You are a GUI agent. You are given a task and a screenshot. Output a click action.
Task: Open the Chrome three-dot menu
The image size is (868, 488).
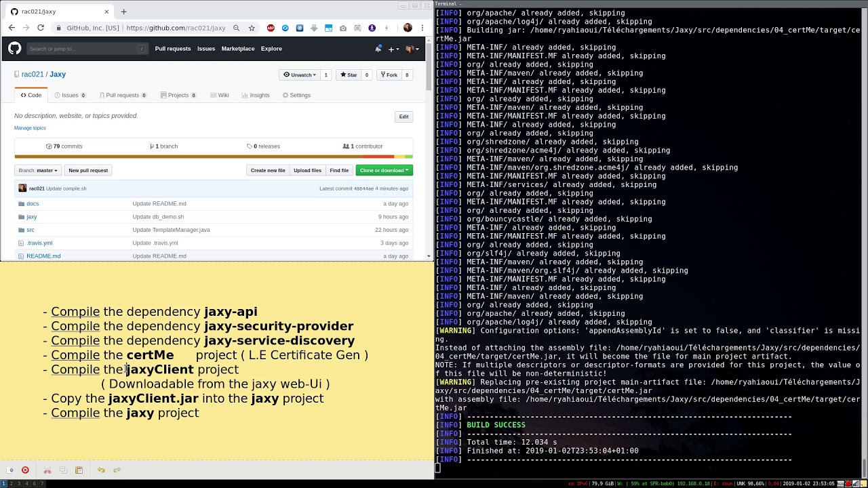click(x=422, y=28)
